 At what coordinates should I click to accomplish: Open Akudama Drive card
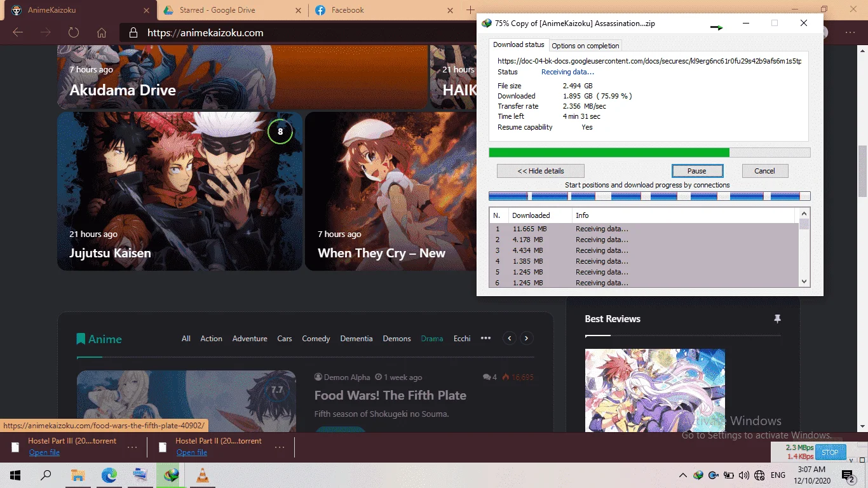pos(242,77)
